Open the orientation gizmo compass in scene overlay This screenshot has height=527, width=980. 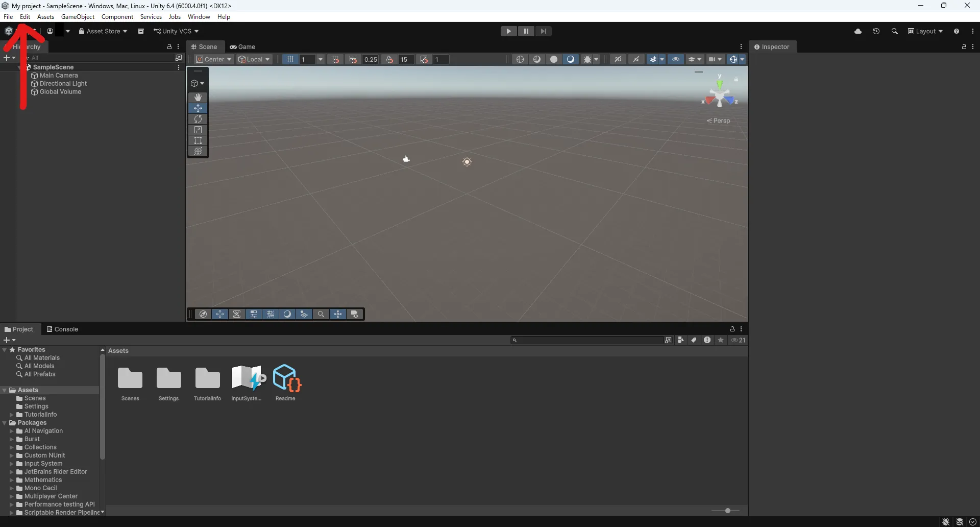point(203,314)
